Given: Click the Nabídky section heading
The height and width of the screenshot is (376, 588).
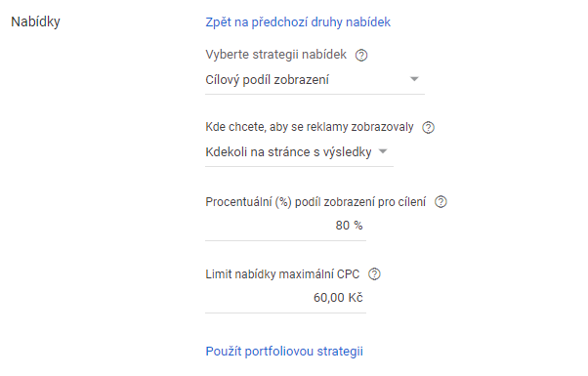Looking at the screenshot, I should [35, 21].
